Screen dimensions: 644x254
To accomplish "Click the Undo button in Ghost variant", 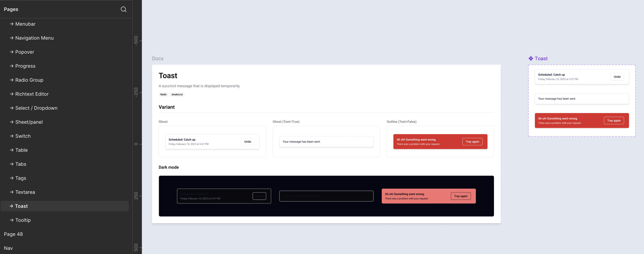I will tap(248, 141).
